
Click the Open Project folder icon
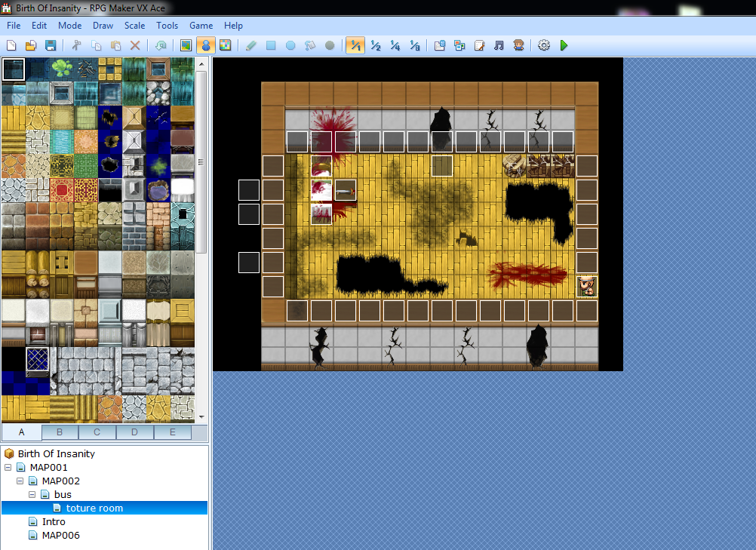point(30,45)
